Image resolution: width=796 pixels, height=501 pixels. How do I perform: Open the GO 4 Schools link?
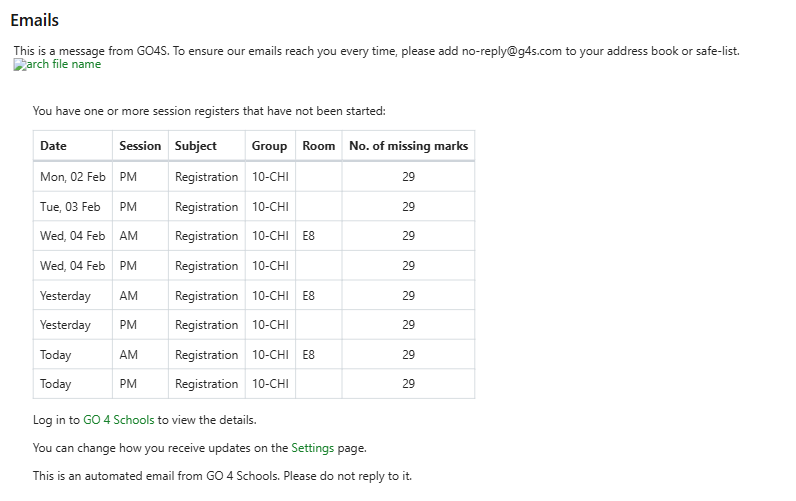coord(119,420)
